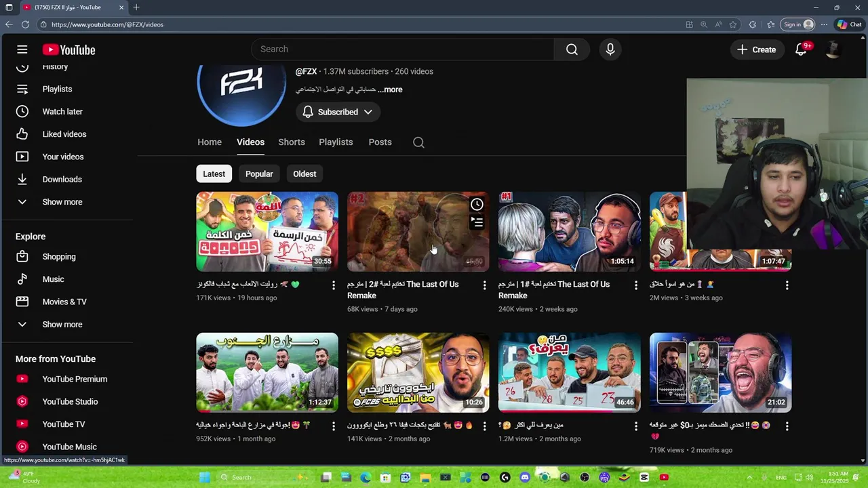
Task: Open the 30:55 video thumbnail
Action: 267,232
